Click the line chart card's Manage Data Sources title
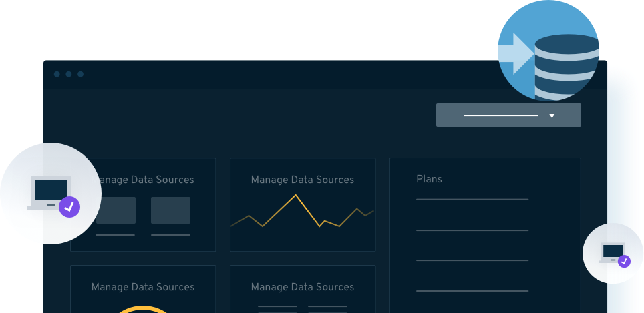Viewport: 644px width, 313px height. tap(302, 180)
